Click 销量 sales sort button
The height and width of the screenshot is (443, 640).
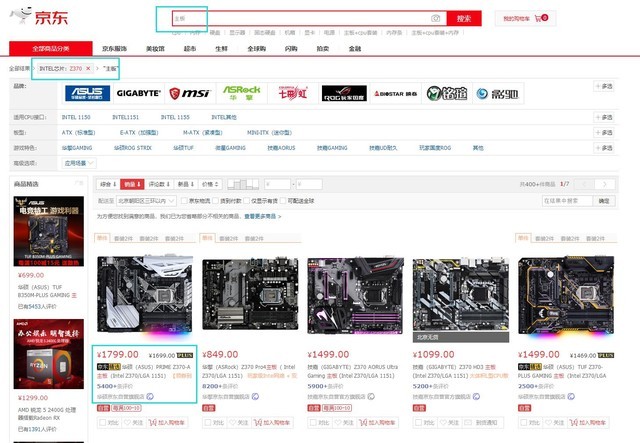click(132, 185)
